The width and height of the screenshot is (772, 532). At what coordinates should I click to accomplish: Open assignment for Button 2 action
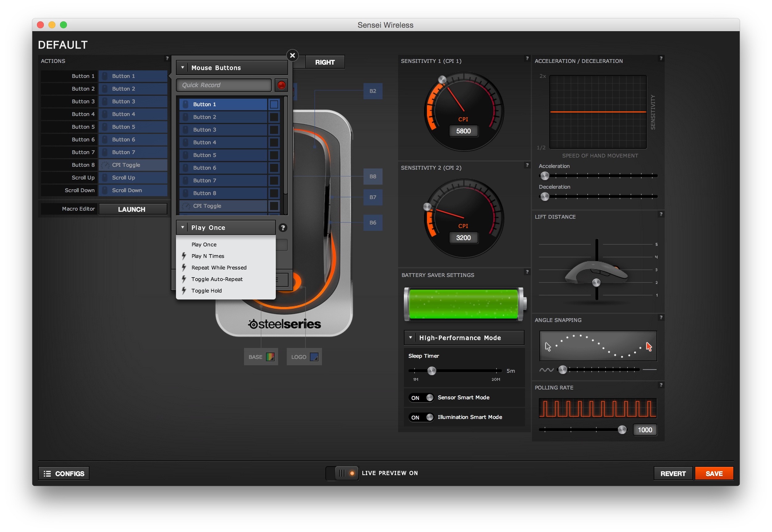tap(133, 89)
